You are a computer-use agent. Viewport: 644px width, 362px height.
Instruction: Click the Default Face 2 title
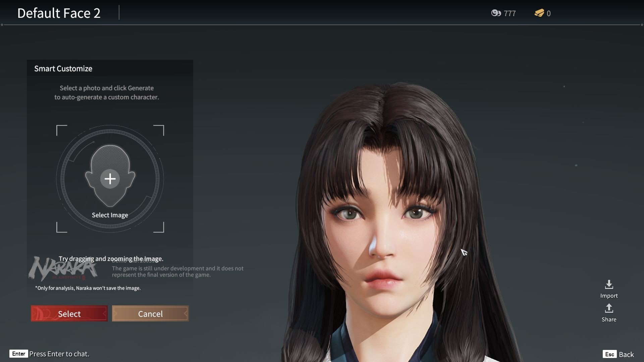tap(59, 13)
